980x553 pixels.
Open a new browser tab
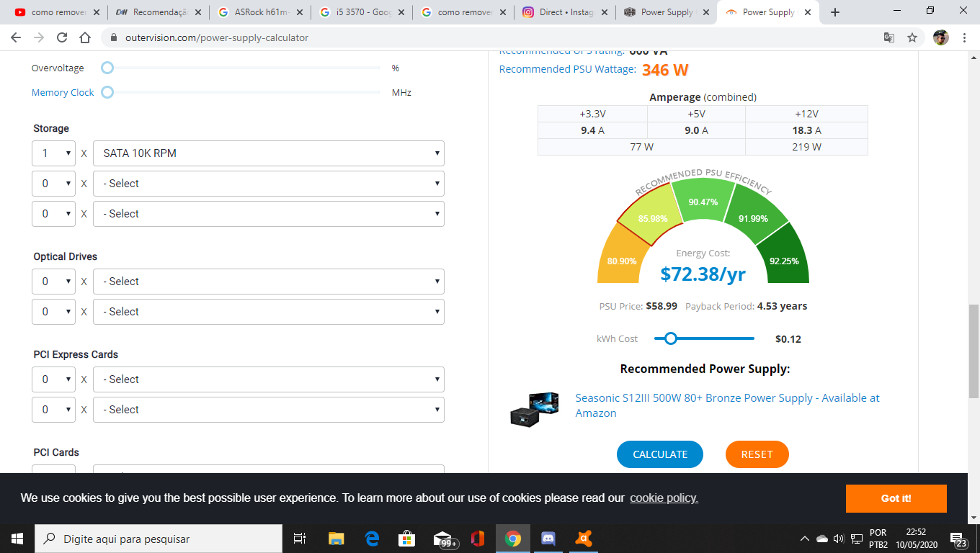pyautogui.click(x=835, y=12)
